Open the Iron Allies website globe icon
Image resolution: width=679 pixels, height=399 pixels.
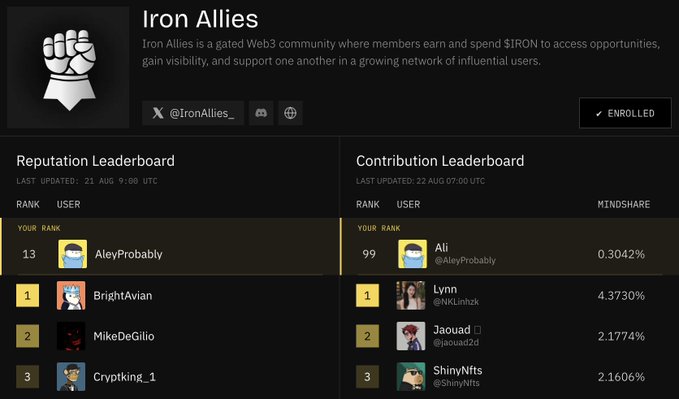point(290,113)
